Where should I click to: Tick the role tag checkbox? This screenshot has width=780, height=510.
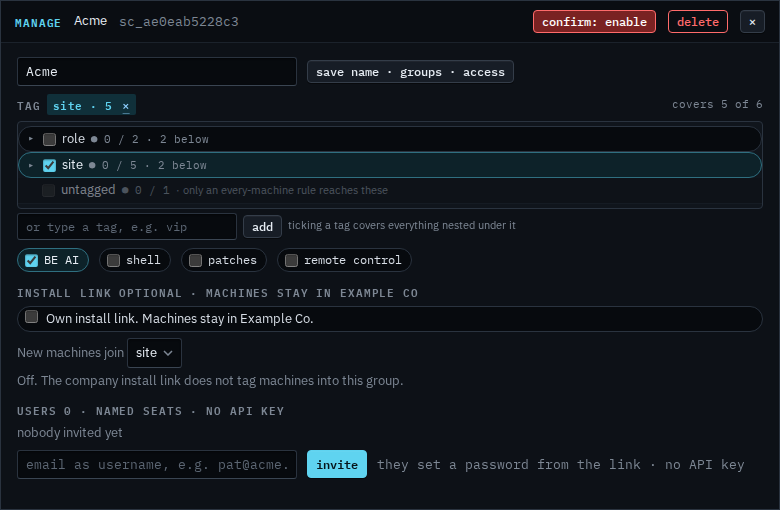point(49,139)
